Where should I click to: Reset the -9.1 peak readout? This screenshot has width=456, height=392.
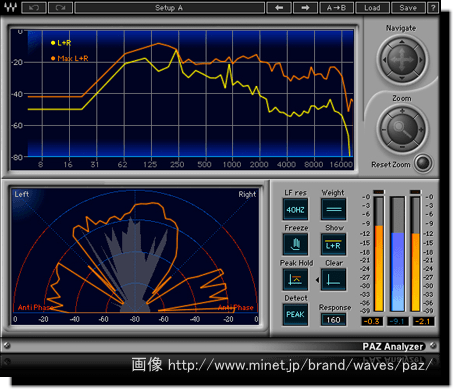pos(397,321)
